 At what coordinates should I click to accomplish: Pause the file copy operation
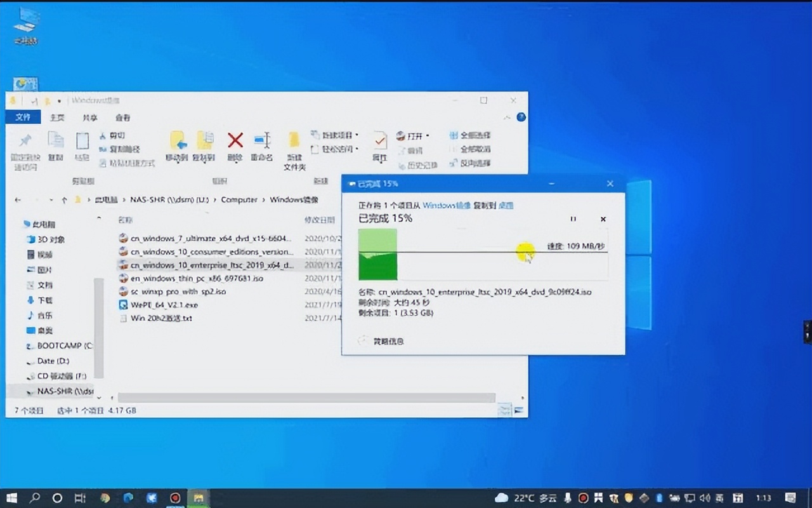coord(573,219)
